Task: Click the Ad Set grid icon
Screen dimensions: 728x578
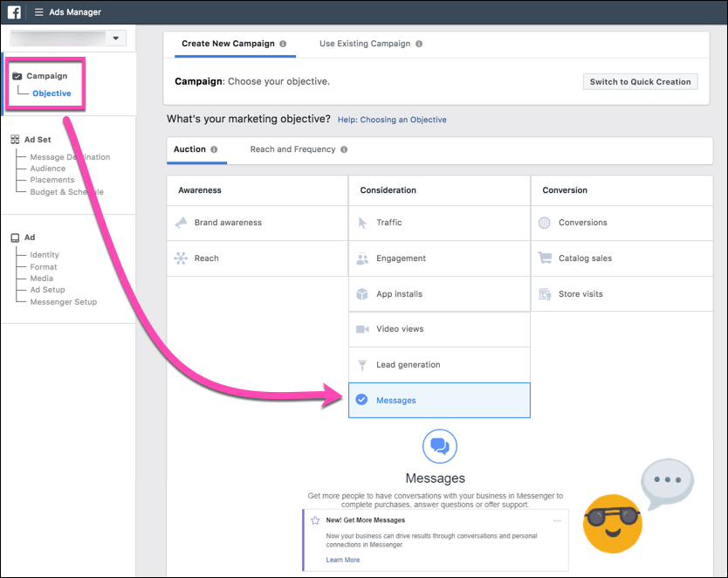Action: click(15, 140)
